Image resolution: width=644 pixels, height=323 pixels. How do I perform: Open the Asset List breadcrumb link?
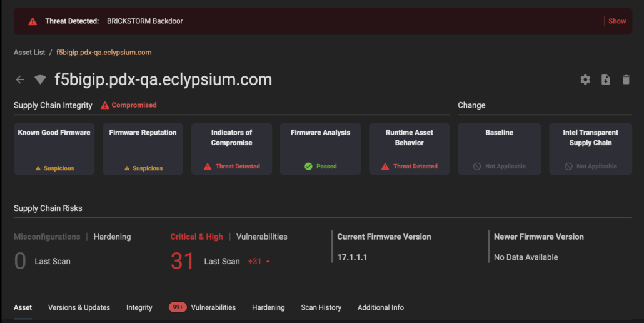(29, 53)
